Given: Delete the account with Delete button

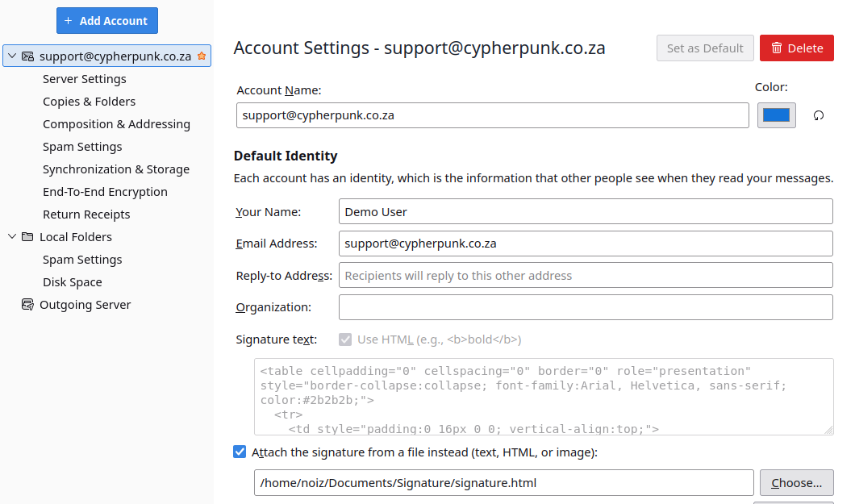Looking at the screenshot, I should click(797, 48).
